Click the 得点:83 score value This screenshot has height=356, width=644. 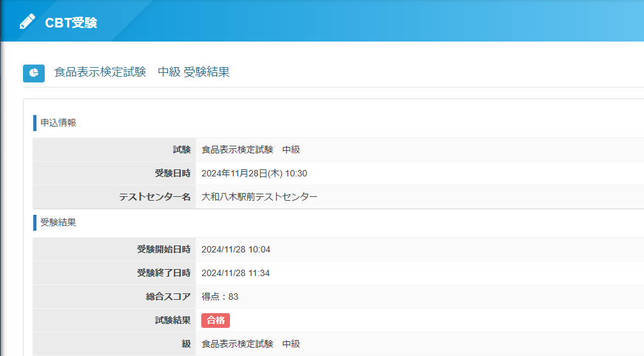(x=220, y=297)
